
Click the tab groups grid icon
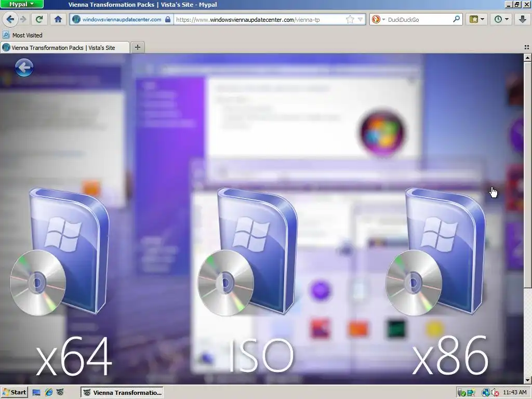tap(527, 47)
